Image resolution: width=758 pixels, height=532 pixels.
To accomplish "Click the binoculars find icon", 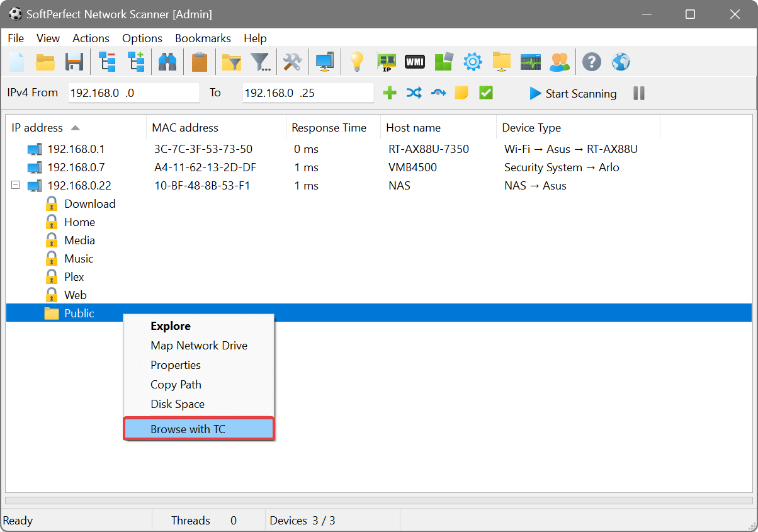I will pos(167,62).
